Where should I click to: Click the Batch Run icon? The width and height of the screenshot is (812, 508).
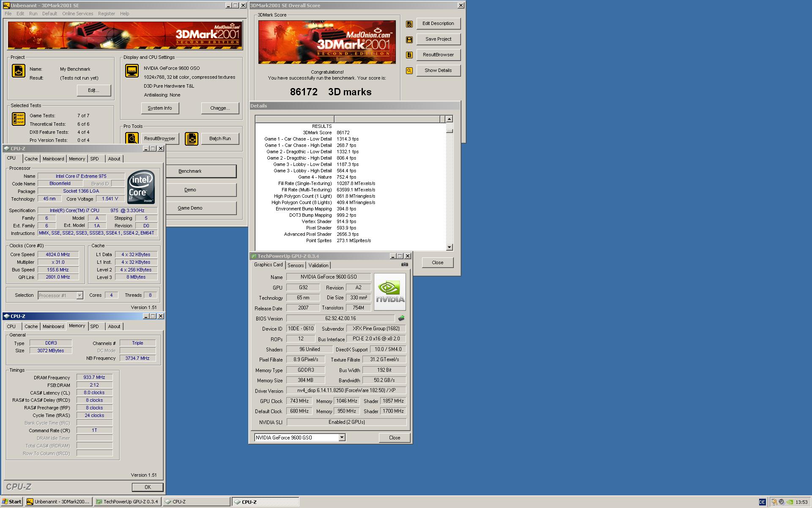click(x=192, y=138)
